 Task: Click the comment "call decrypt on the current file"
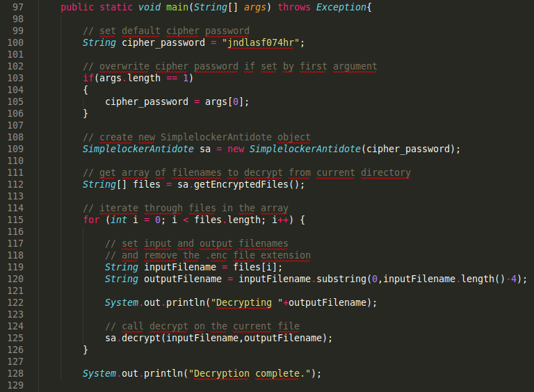coord(210,326)
